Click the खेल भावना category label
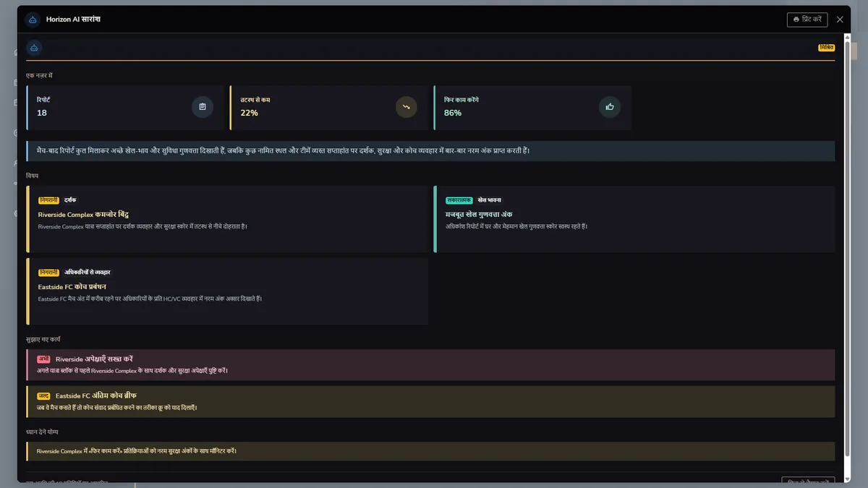Image resolution: width=868 pixels, height=488 pixels. tap(490, 200)
